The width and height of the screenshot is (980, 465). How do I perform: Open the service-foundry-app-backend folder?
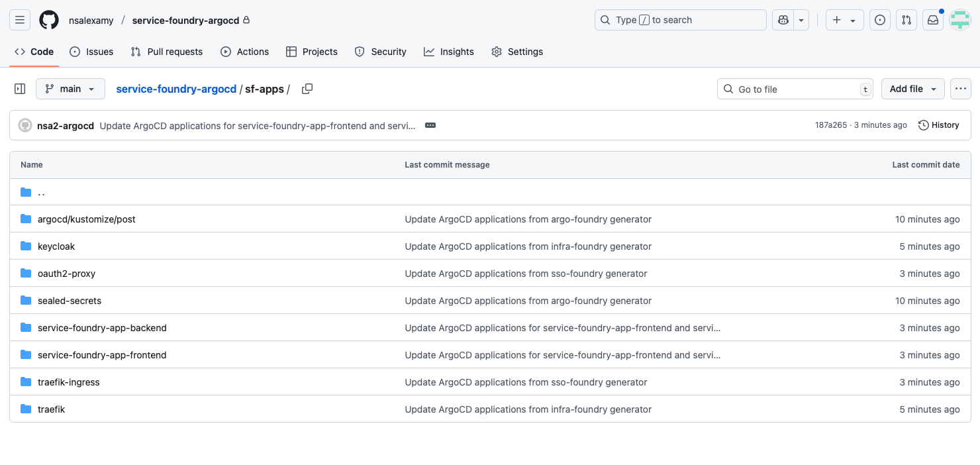point(102,328)
